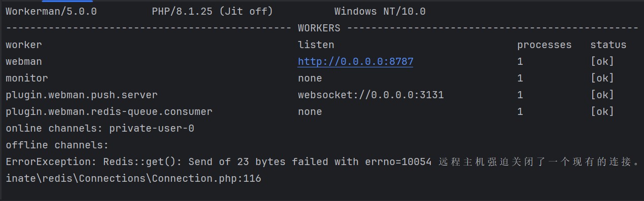Click the WORKERS section header

click(319, 28)
